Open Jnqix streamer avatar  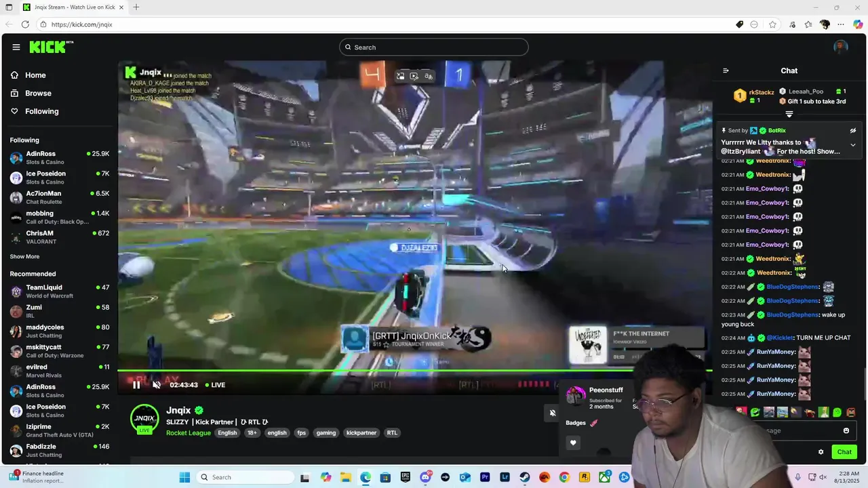144,419
